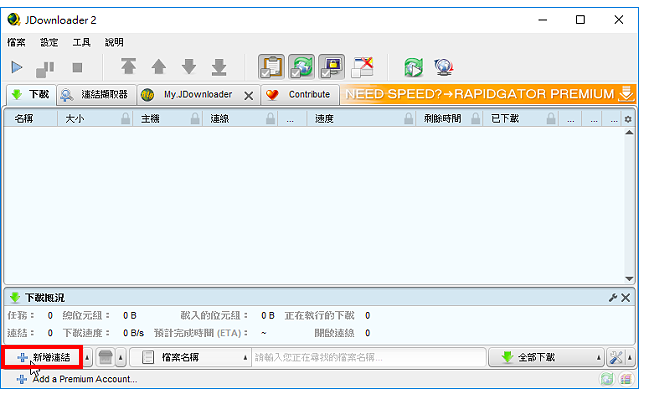The image size is (649, 400).
Task: Open 下載概況 panel wrench settings
Action: click(613, 297)
